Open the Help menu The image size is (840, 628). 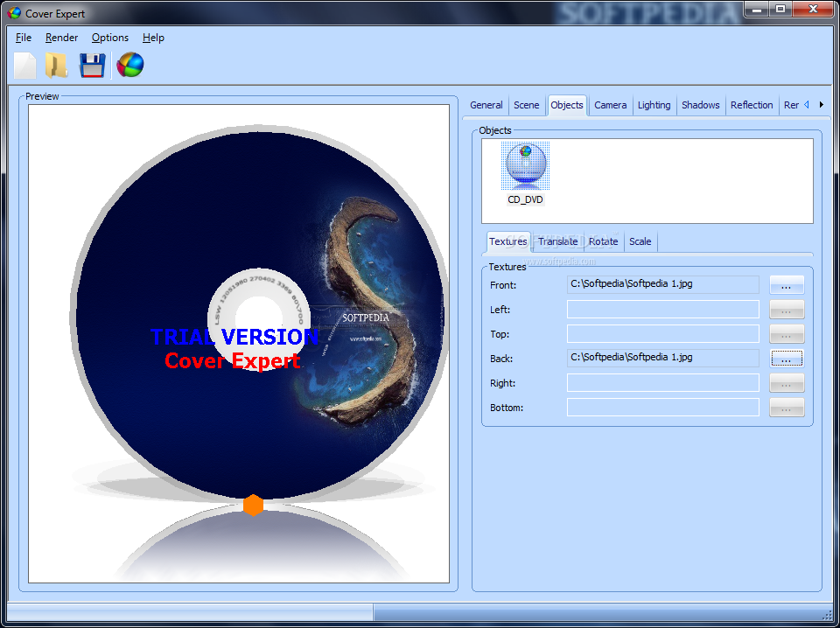153,38
